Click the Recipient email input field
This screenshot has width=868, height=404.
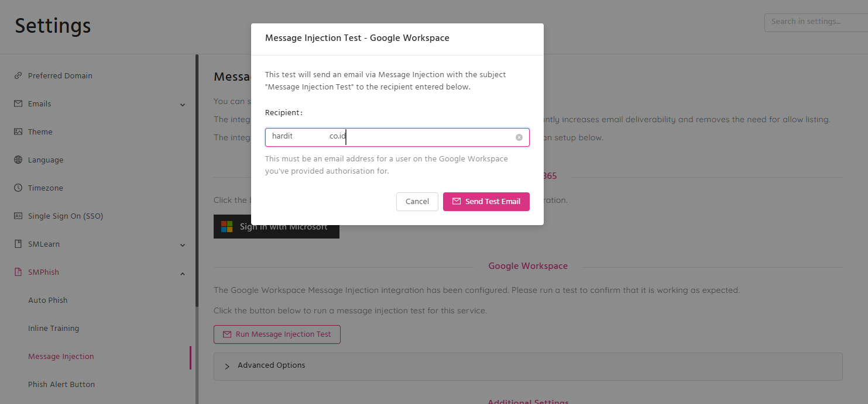[x=397, y=137]
